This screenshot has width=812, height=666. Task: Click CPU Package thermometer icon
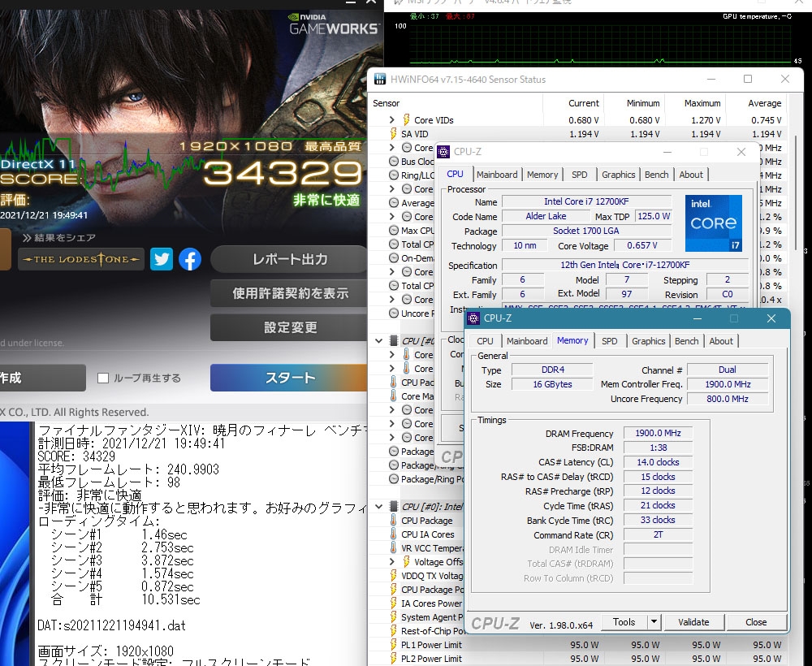pos(394,520)
